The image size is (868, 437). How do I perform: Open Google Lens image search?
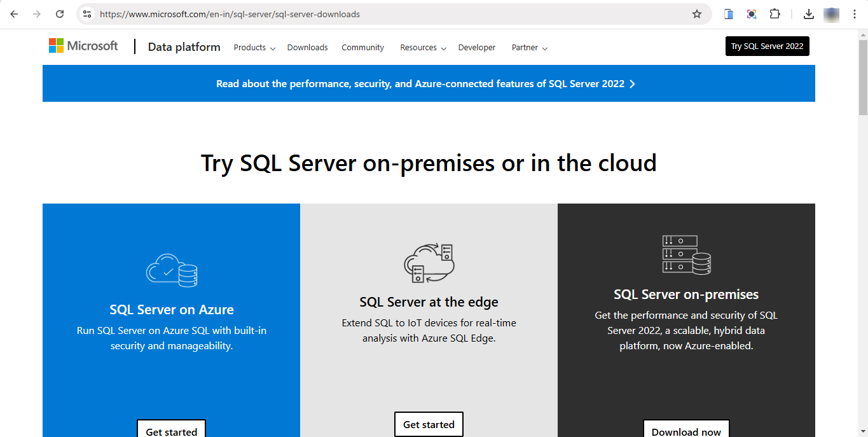pyautogui.click(x=752, y=14)
